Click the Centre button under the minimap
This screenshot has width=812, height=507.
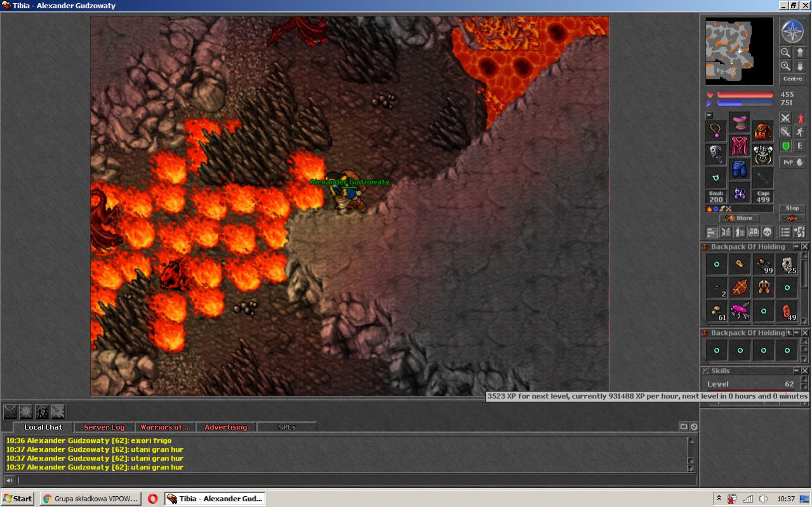click(x=792, y=79)
